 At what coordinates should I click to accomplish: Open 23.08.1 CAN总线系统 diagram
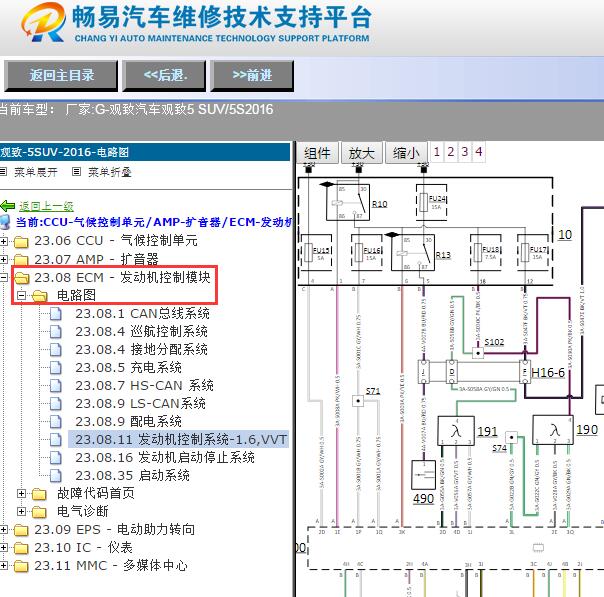pos(143,314)
